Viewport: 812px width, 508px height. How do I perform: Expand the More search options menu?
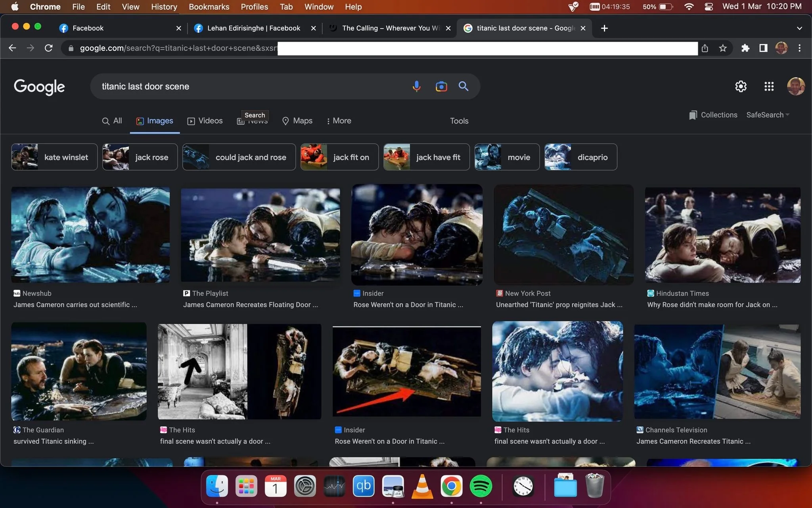(339, 121)
